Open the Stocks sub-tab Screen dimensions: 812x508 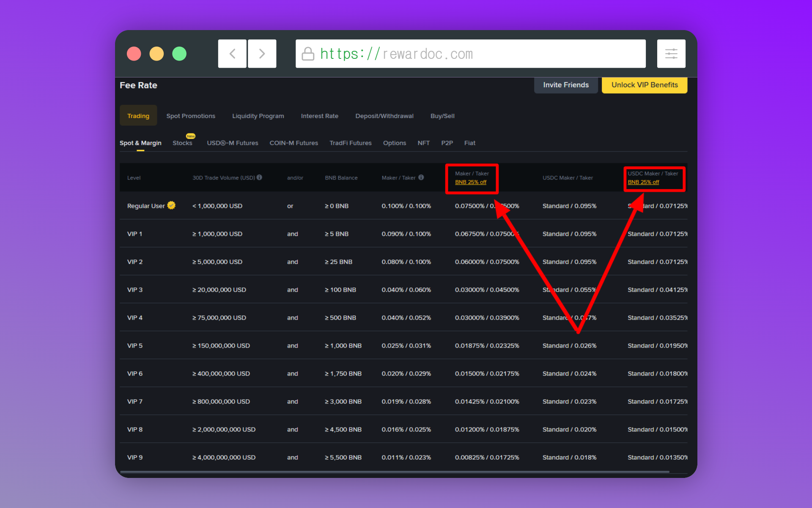pos(182,143)
